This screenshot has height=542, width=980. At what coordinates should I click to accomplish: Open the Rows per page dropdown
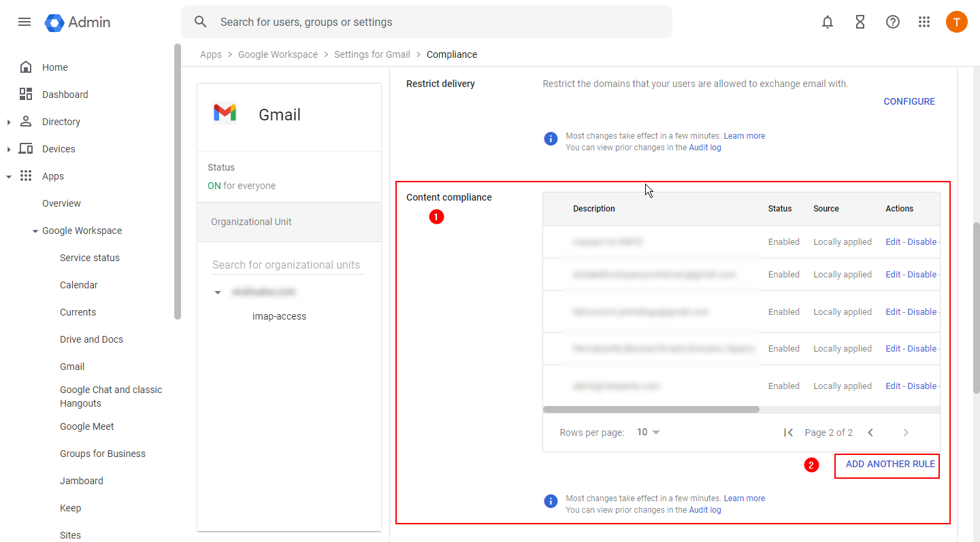pyautogui.click(x=647, y=432)
